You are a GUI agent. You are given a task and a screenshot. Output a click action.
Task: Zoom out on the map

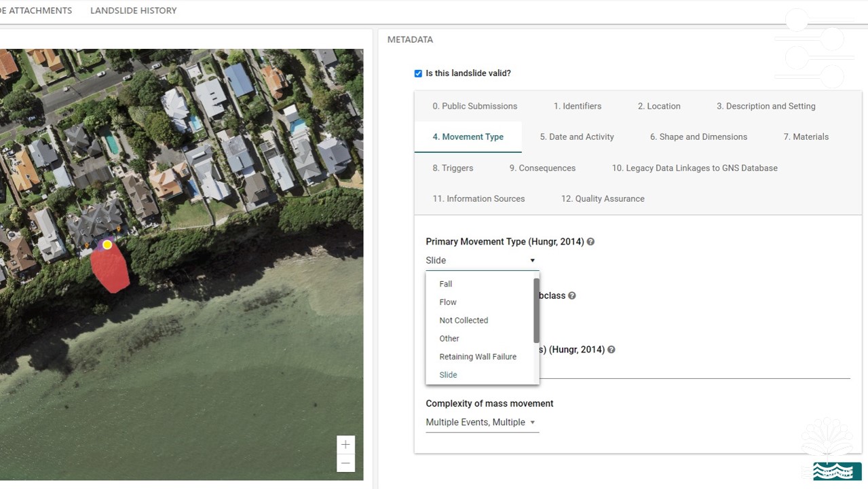pyautogui.click(x=345, y=463)
